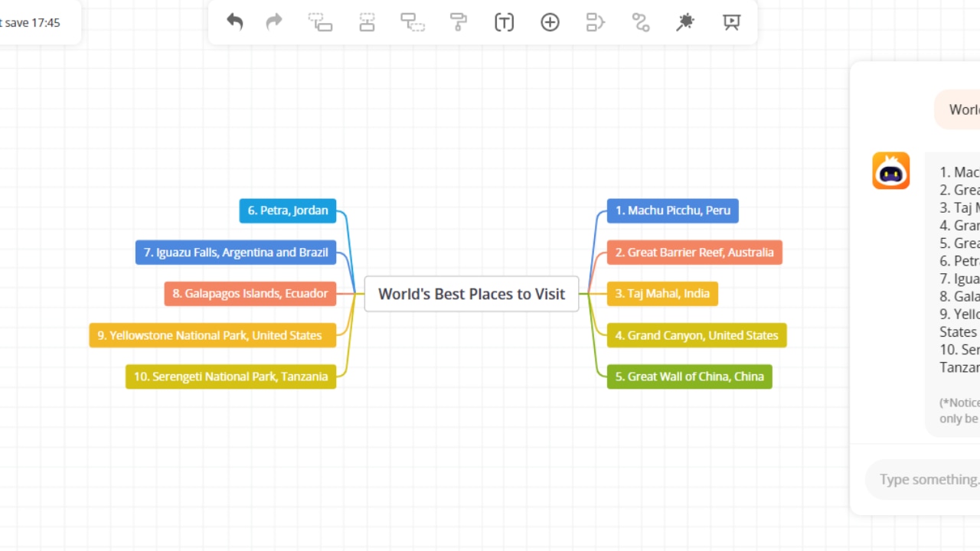Click the insert parent topic icon
Image resolution: width=980 pixels, height=551 pixels.
pos(413,22)
